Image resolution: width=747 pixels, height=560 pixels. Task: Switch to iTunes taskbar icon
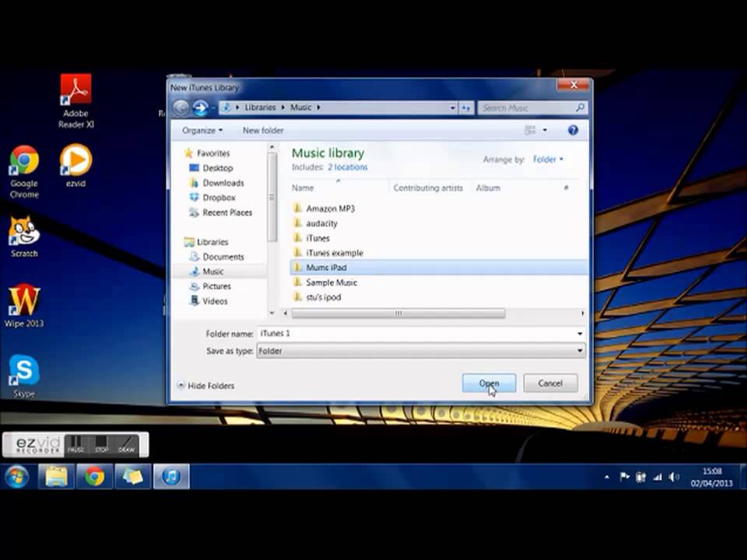click(171, 477)
